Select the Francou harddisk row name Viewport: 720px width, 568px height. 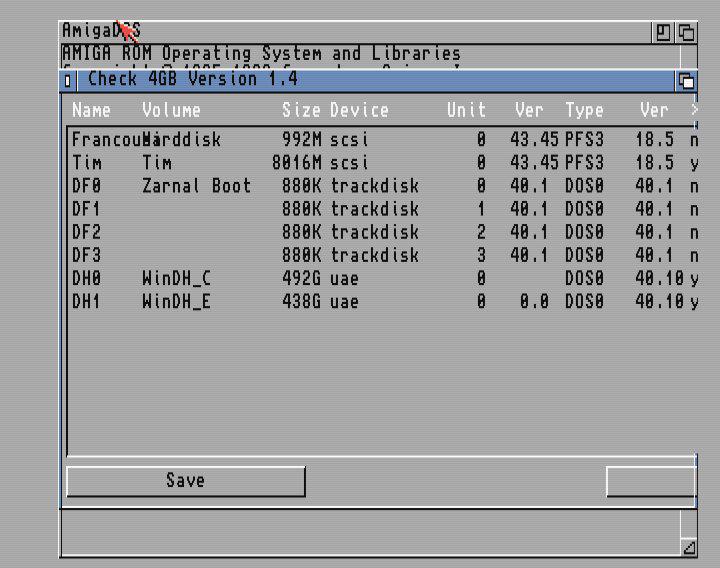point(107,139)
